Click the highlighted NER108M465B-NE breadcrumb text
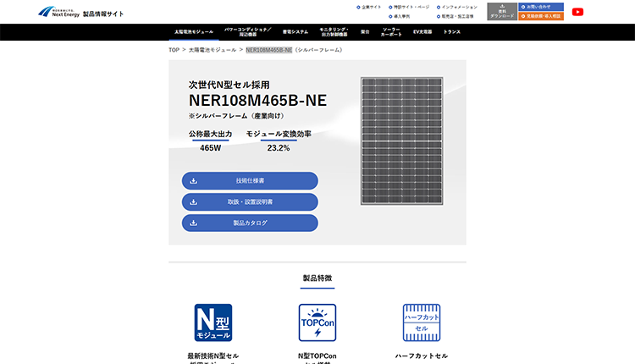The width and height of the screenshot is (635, 364). (x=269, y=50)
